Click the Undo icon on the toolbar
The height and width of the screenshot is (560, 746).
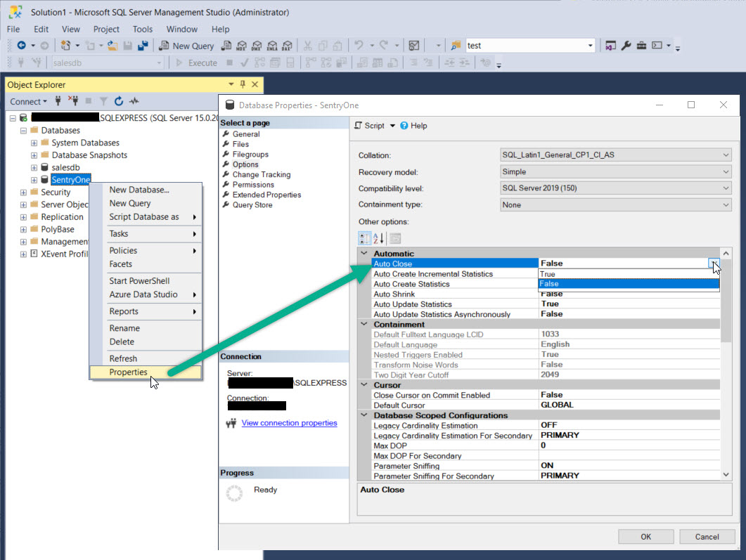tap(360, 46)
